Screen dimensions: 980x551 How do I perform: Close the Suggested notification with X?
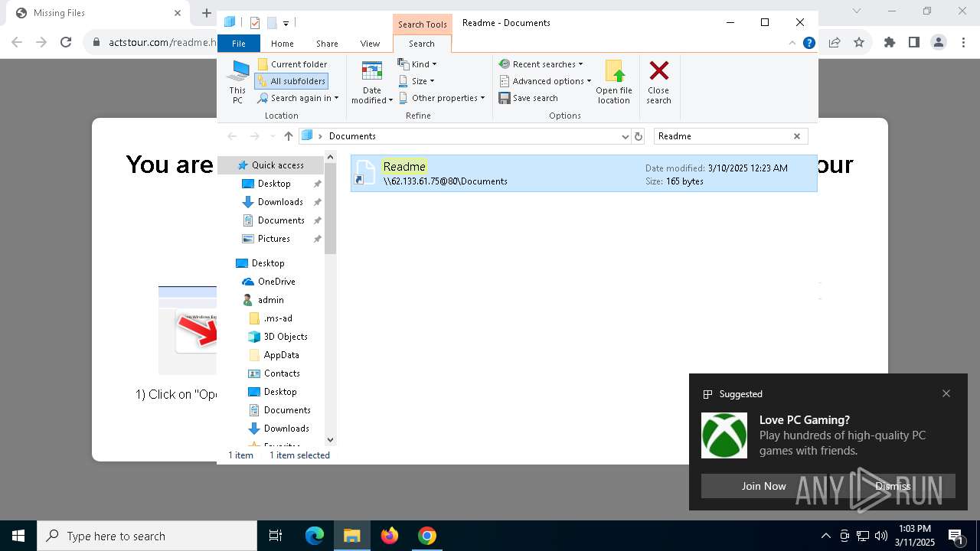point(946,393)
